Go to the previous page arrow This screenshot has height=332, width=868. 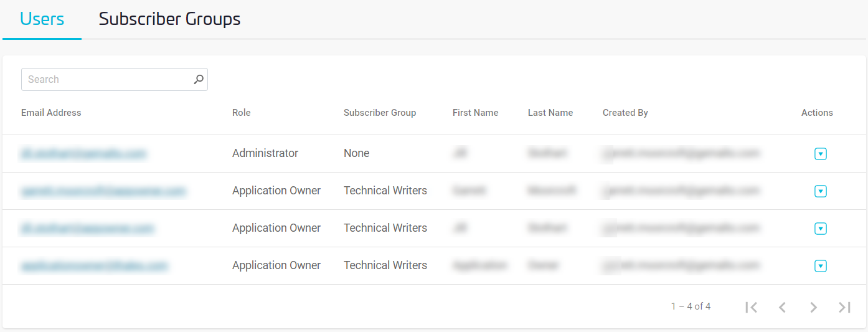coord(783,307)
